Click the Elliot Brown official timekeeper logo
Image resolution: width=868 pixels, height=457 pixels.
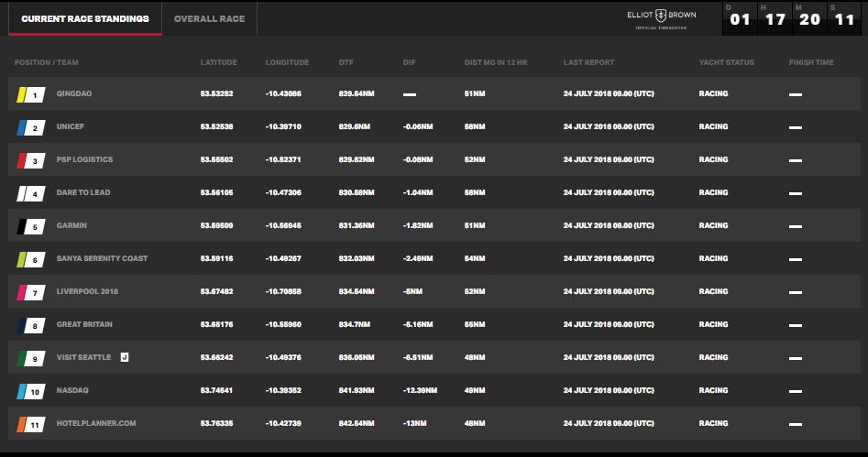[x=662, y=19]
